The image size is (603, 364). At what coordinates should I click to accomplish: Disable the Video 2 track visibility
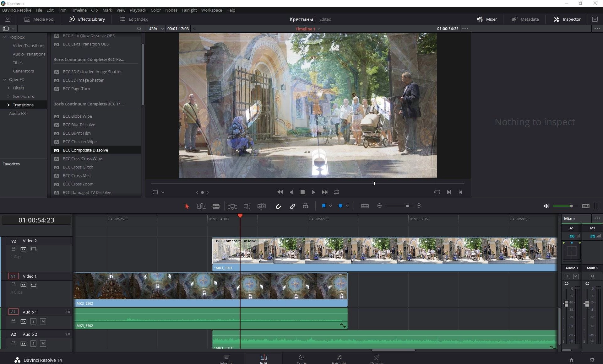(33, 249)
